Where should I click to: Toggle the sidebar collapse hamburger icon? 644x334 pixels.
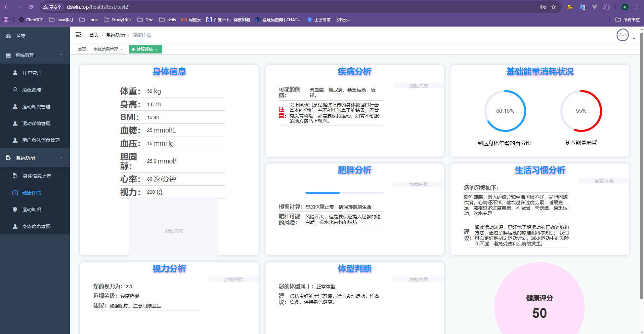(x=78, y=35)
